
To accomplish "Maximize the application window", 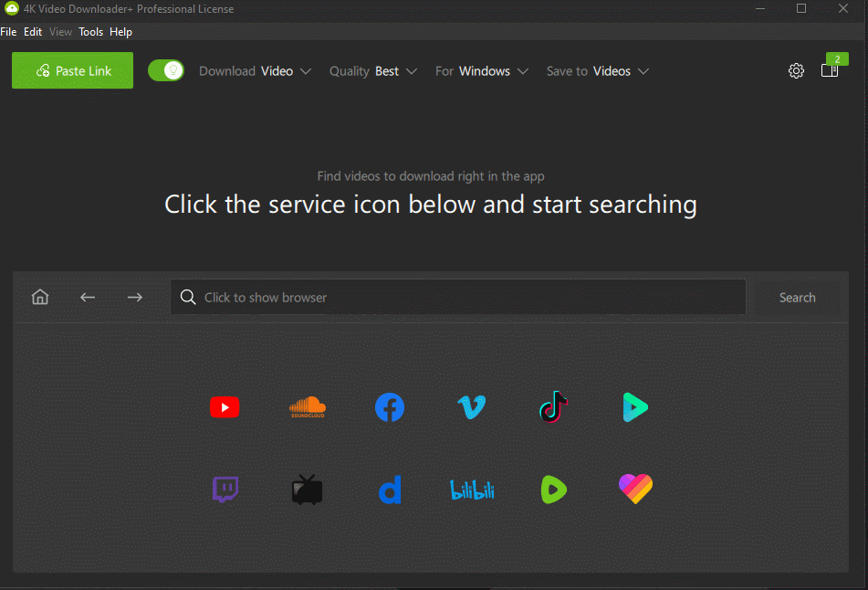I will [801, 8].
